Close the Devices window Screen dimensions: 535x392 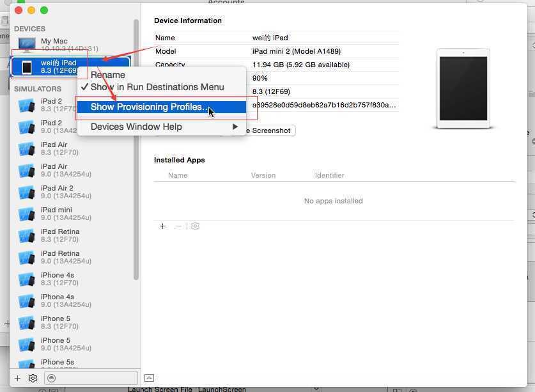point(19,10)
